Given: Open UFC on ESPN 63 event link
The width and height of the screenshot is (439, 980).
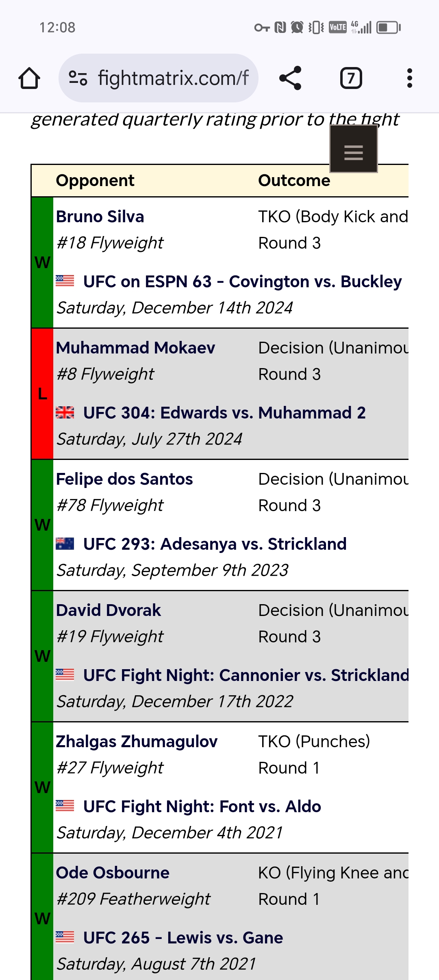Looking at the screenshot, I should pos(242,282).
